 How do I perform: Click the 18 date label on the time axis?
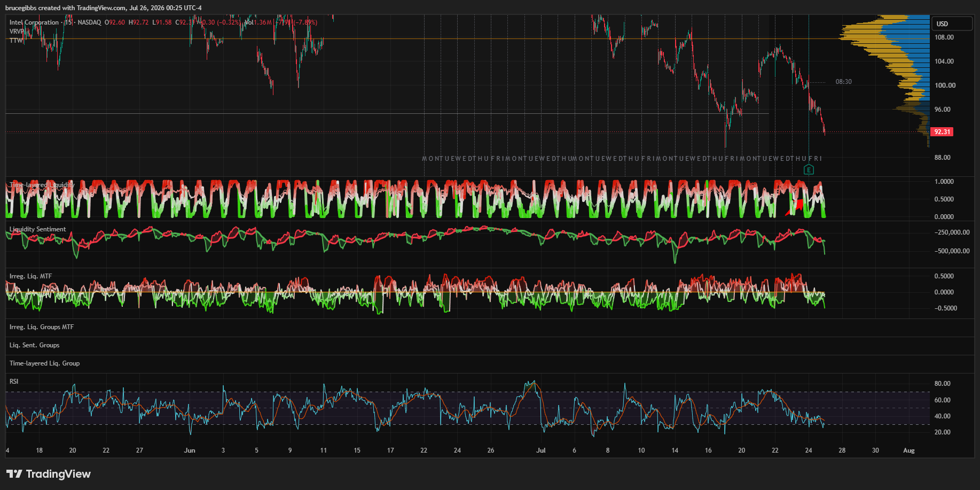tap(40, 450)
